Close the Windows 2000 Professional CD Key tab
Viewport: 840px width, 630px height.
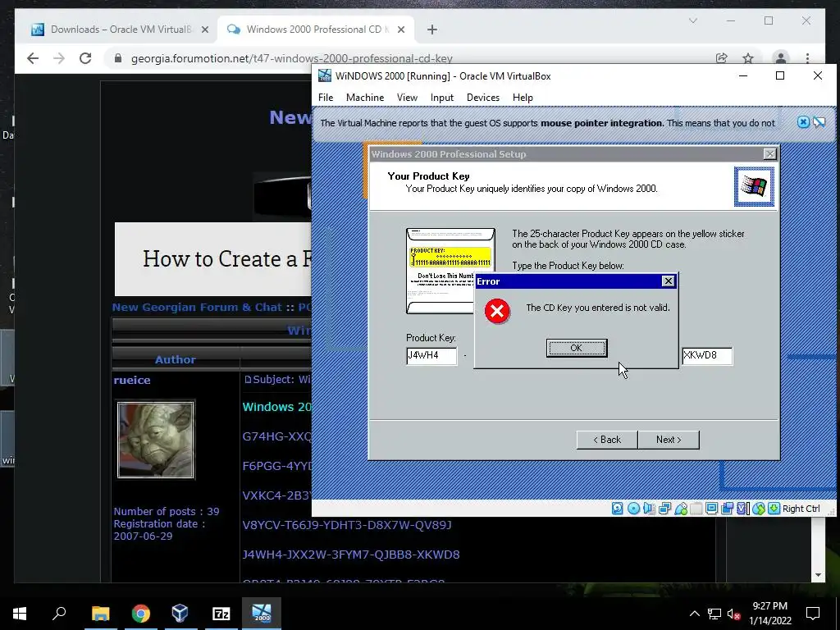click(x=400, y=30)
